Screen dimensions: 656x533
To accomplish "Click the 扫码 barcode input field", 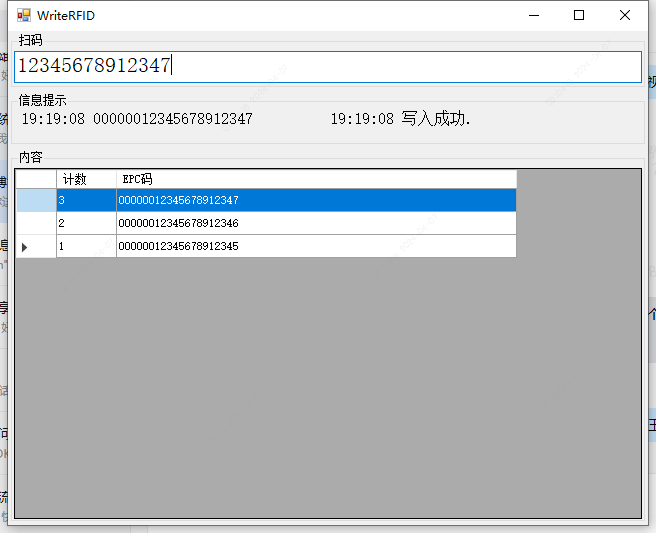I will (328, 67).
